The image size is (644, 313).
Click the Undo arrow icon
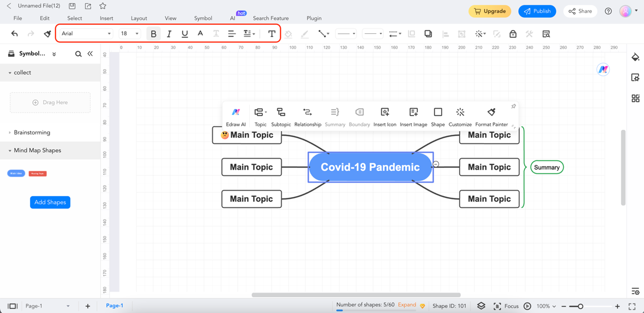click(x=14, y=34)
